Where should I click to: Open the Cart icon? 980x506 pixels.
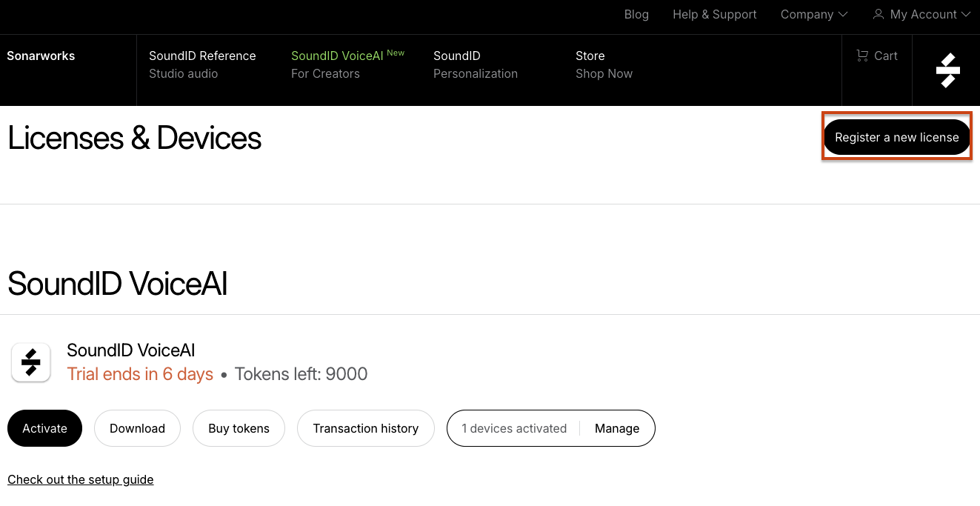(x=862, y=56)
